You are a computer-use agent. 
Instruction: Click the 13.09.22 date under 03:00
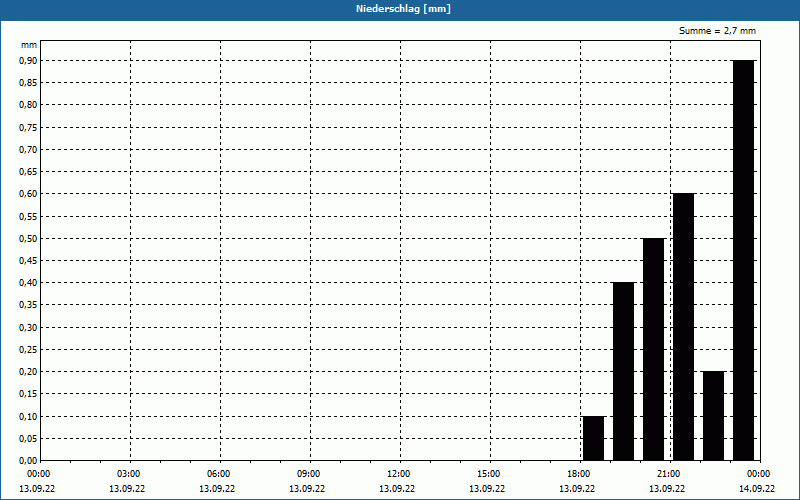pos(127,489)
